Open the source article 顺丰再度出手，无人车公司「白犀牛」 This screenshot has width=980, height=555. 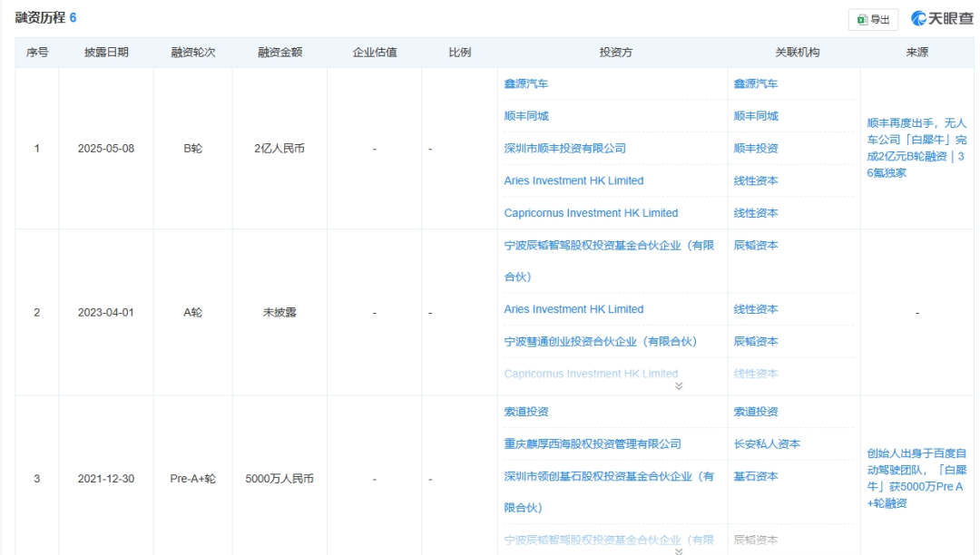pyautogui.click(x=916, y=148)
